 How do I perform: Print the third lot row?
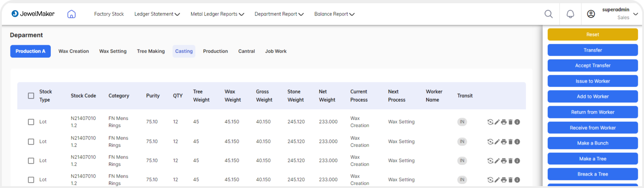coord(504,161)
